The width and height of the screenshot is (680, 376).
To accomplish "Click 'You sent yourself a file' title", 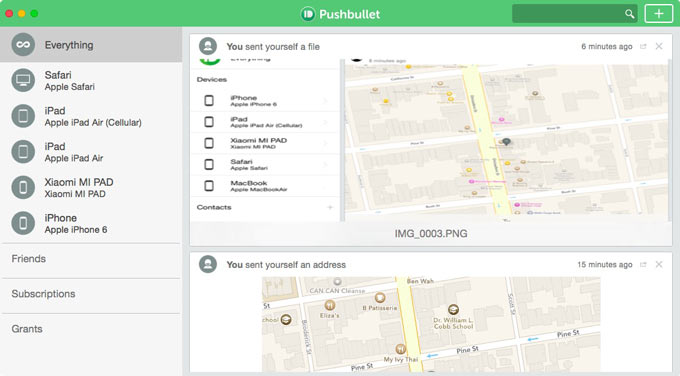I will click(x=273, y=46).
